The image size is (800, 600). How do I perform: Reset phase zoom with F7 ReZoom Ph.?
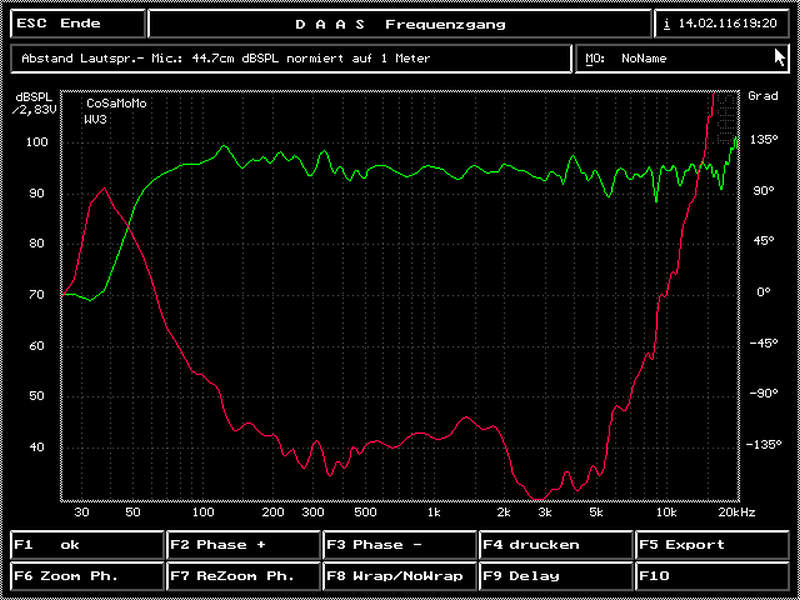click(244, 576)
